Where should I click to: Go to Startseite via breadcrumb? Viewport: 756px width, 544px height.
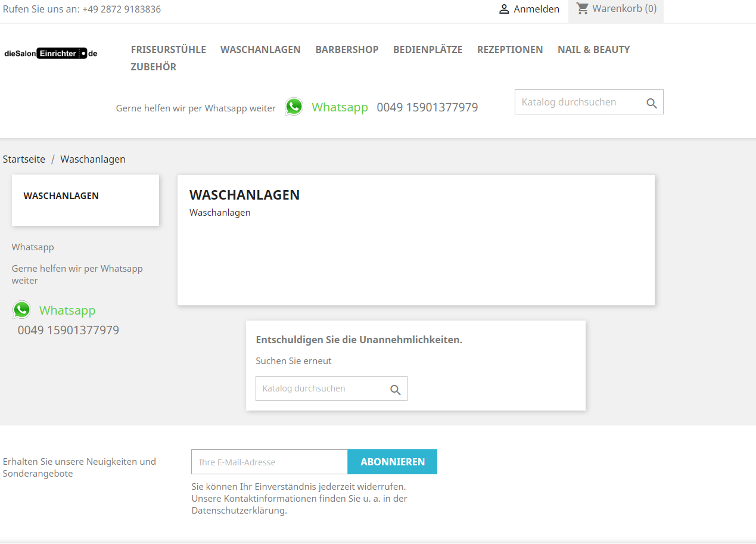[24, 159]
